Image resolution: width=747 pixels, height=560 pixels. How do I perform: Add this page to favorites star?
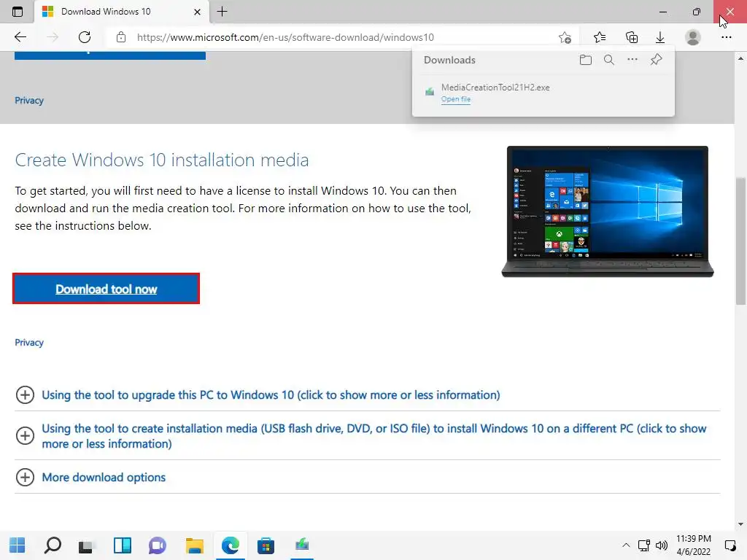click(x=565, y=38)
